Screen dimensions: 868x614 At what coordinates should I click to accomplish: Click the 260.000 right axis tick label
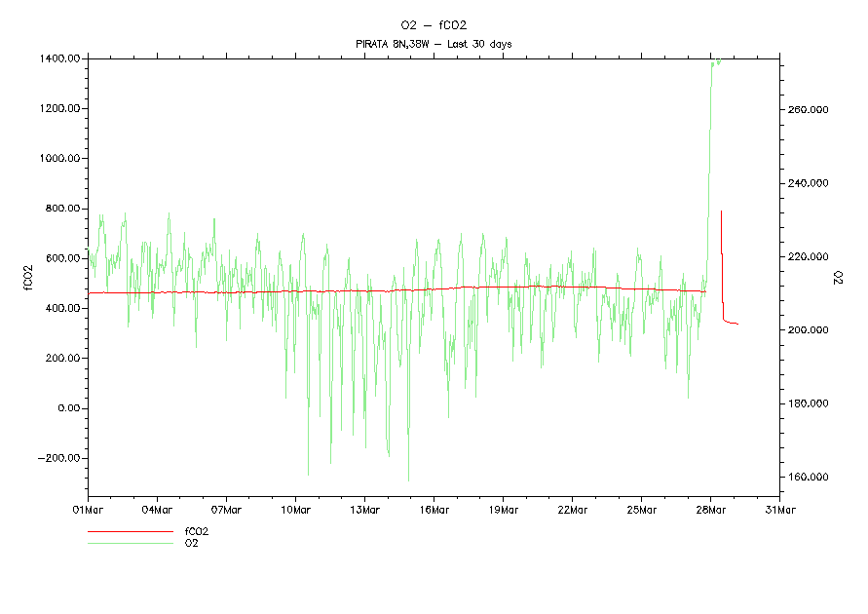(x=809, y=110)
